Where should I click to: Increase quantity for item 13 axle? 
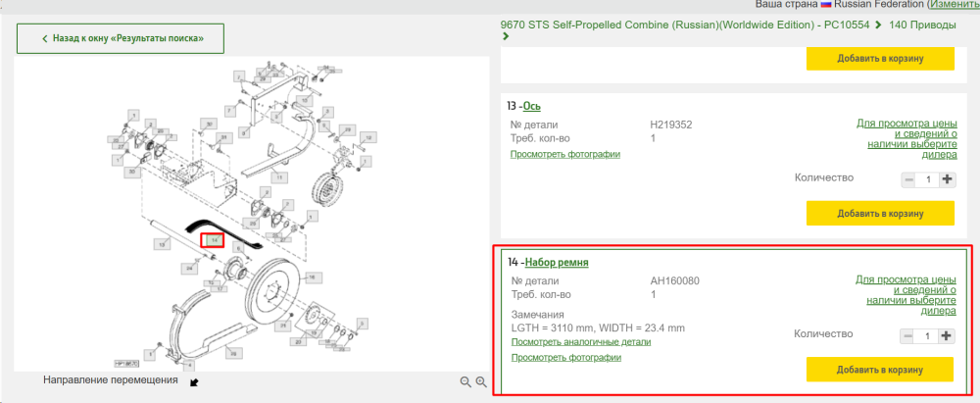(x=948, y=179)
